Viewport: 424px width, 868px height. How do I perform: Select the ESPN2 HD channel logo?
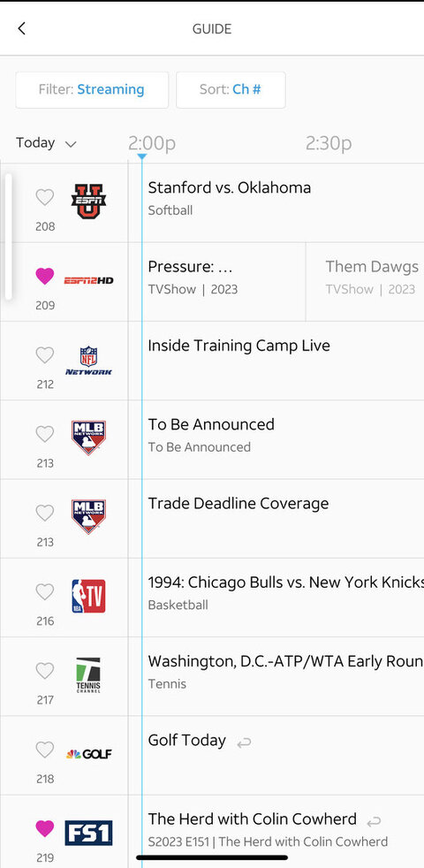[x=88, y=281]
